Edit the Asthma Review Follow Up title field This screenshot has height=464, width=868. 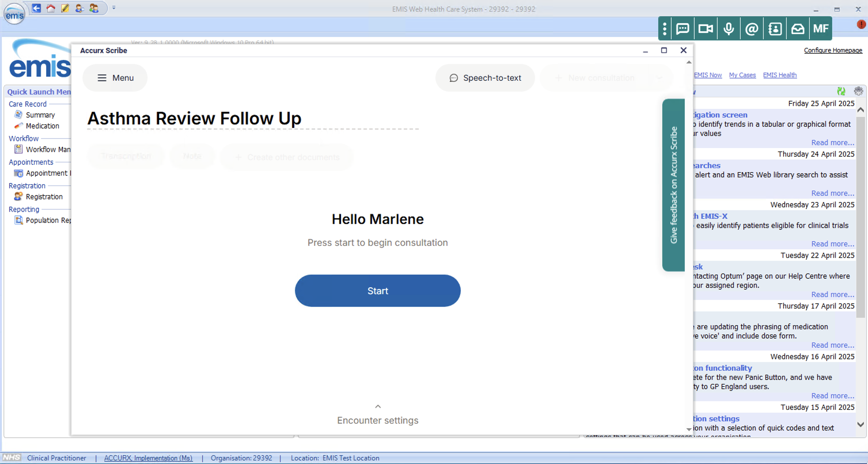[x=253, y=119]
